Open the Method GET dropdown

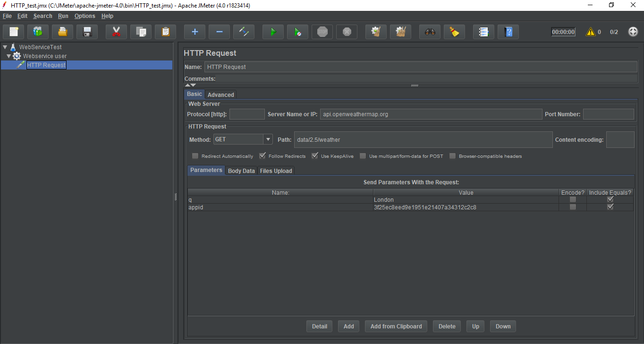[x=268, y=139]
